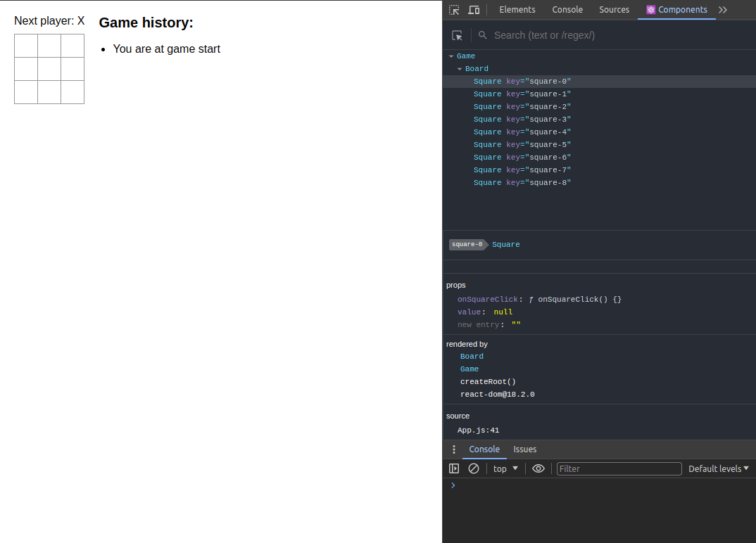Switch to the Sources tab
Viewport: 756px width, 543px height.
(614, 10)
